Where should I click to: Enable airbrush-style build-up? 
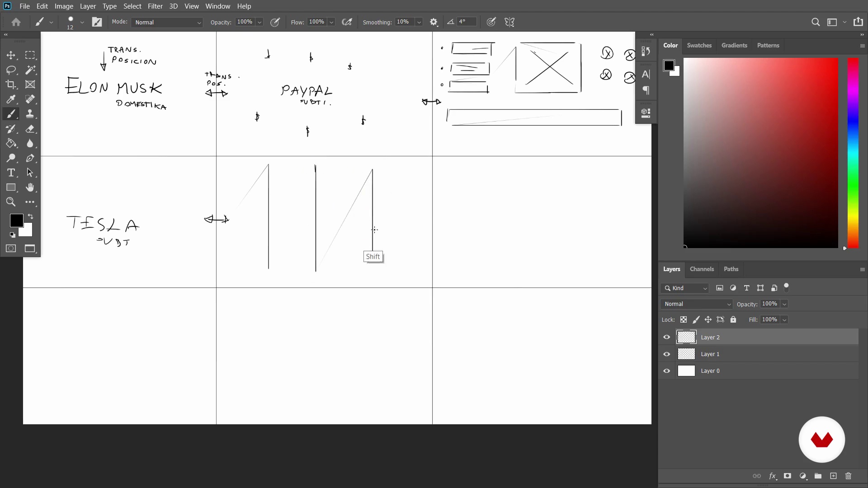[347, 22]
